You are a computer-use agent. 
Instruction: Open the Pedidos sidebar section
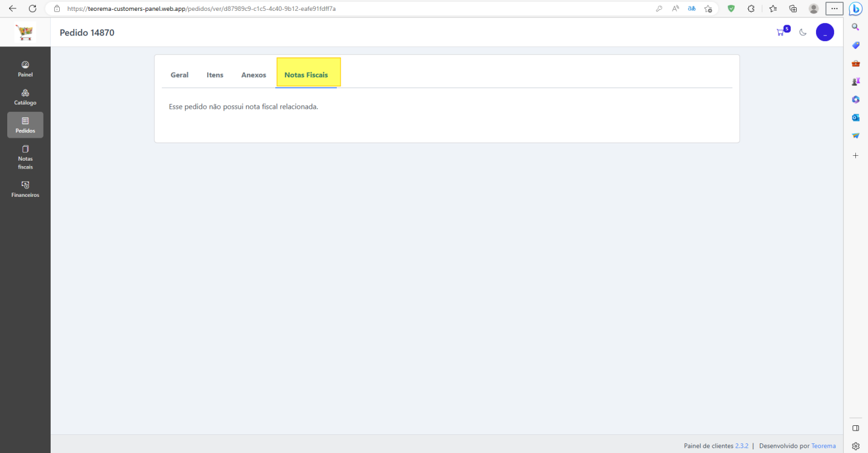(x=25, y=125)
